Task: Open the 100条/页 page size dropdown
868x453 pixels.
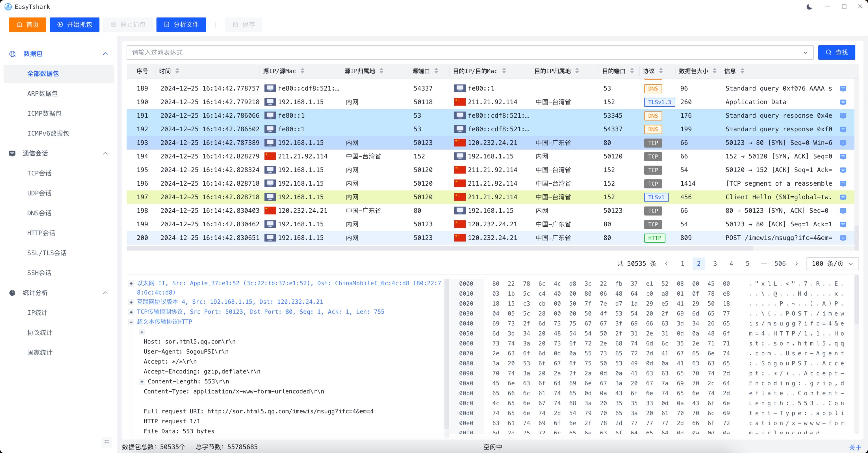Action: tap(832, 263)
